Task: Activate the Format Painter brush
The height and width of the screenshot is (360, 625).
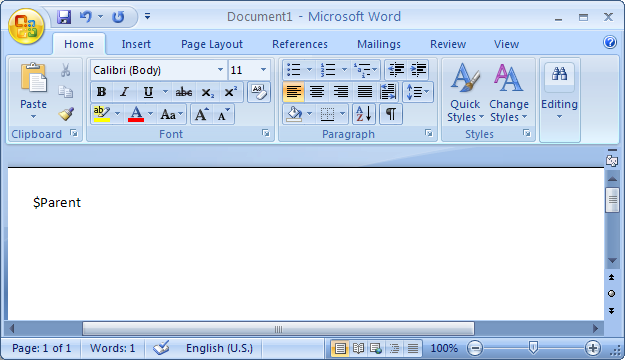Action: pos(66,114)
